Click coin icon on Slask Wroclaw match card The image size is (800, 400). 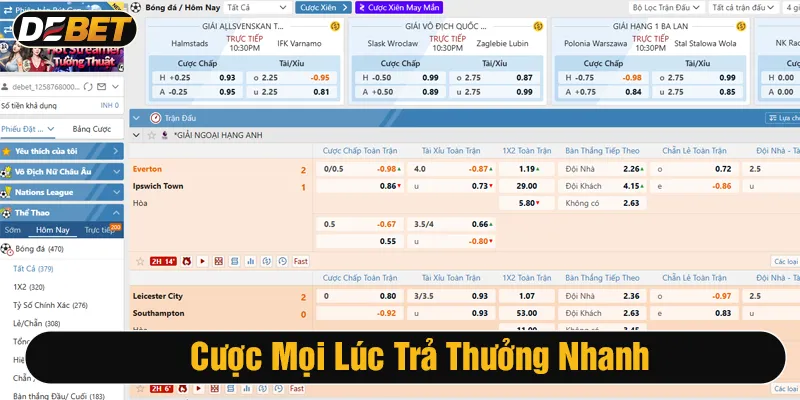[x=538, y=26]
